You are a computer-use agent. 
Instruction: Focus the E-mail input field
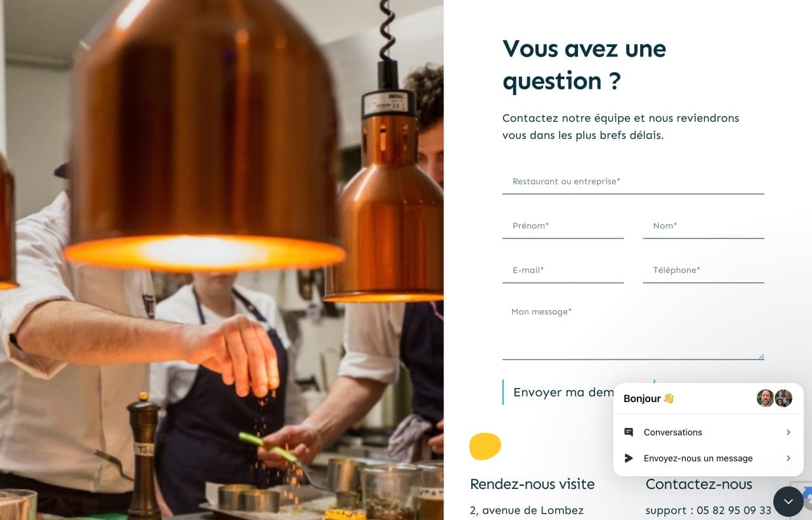(563, 270)
